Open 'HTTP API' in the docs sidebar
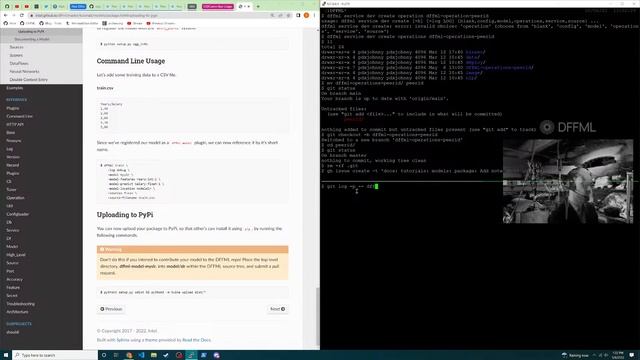The image size is (640, 360). tap(15, 124)
